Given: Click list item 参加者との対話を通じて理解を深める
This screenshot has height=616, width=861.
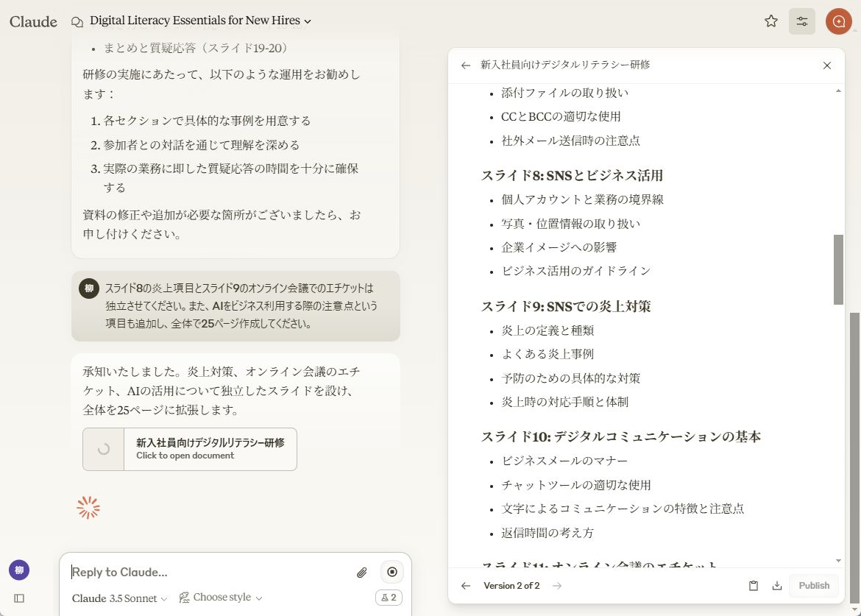Looking at the screenshot, I should pos(201,145).
